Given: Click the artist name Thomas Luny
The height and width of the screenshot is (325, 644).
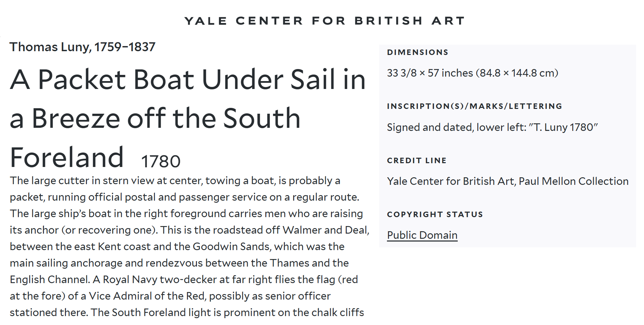Looking at the screenshot, I should (82, 47).
